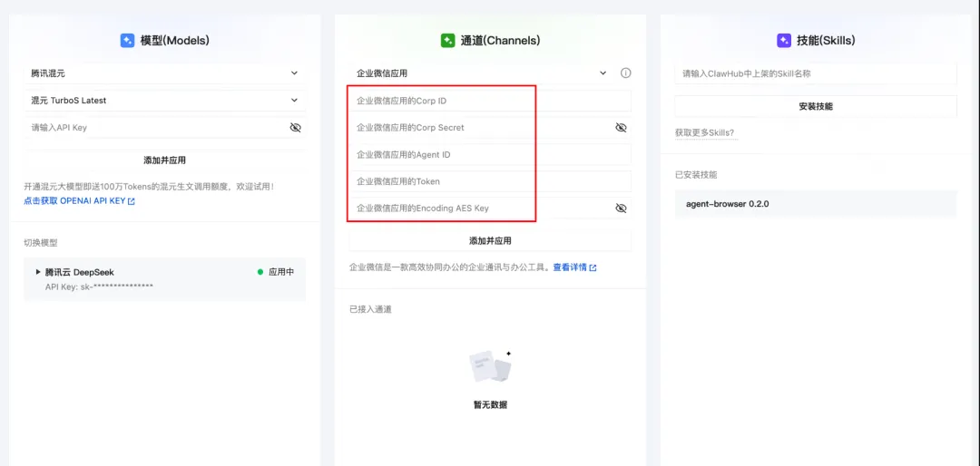The width and height of the screenshot is (980, 466).
Task: Click the 已安装技能 label
Action: point(696,175)
